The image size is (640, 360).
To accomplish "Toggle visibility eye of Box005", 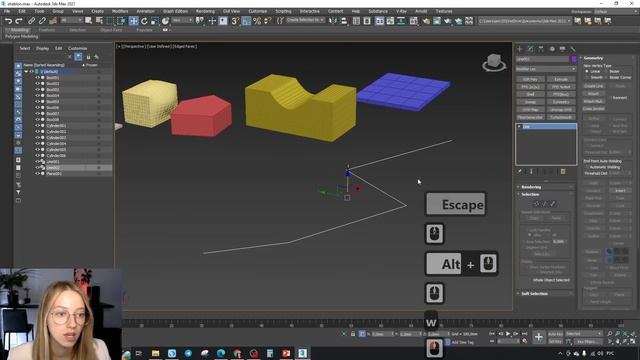I will [37, 102].
